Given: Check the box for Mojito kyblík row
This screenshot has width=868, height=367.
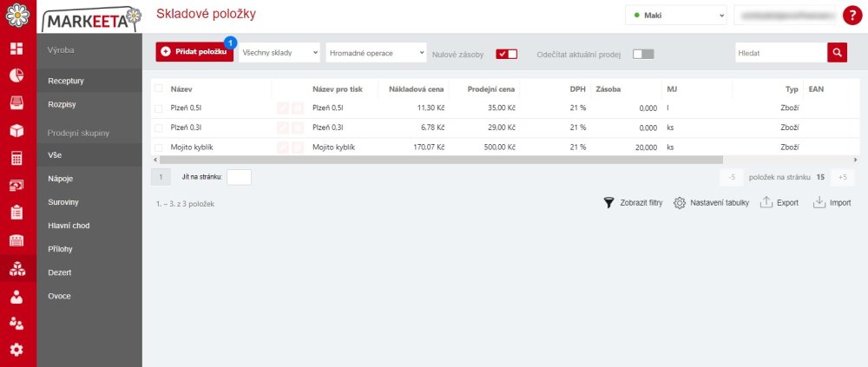Looking at the screenshot, I should 159,147.
